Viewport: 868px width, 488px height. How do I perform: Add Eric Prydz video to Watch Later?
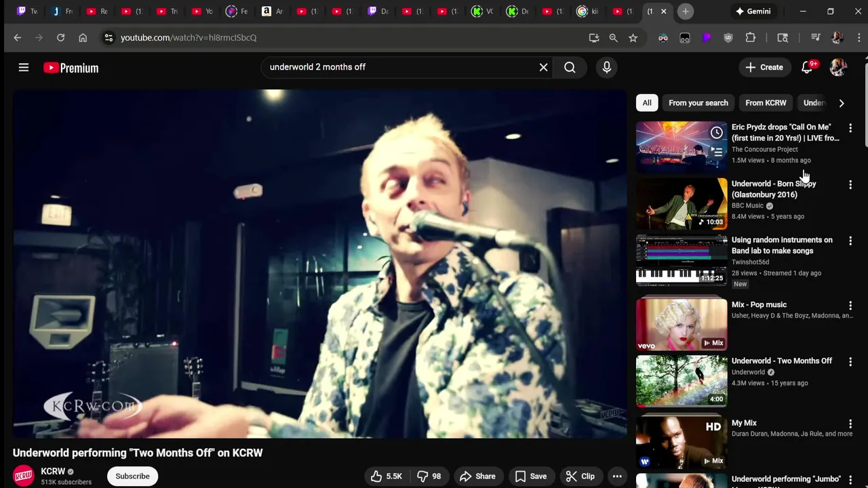click(717, 133)
